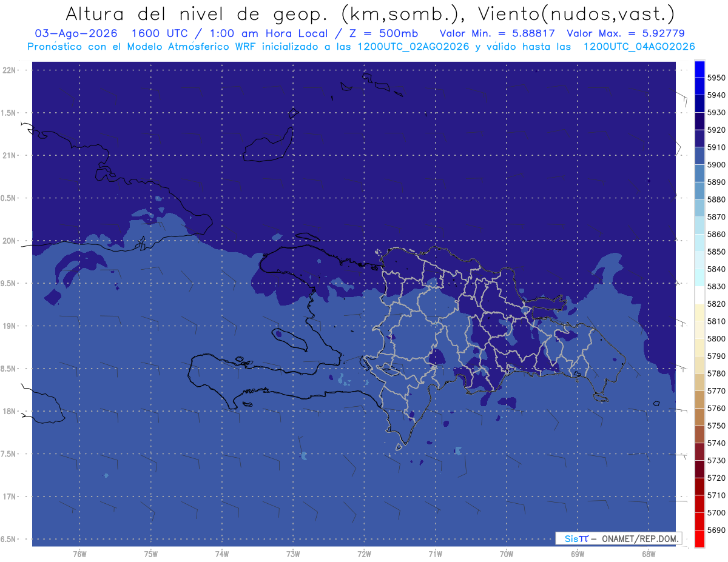Click the 71W longitude label
This screenshot has height=562, width=728.
pyautogui.click(x=435, y=554)
